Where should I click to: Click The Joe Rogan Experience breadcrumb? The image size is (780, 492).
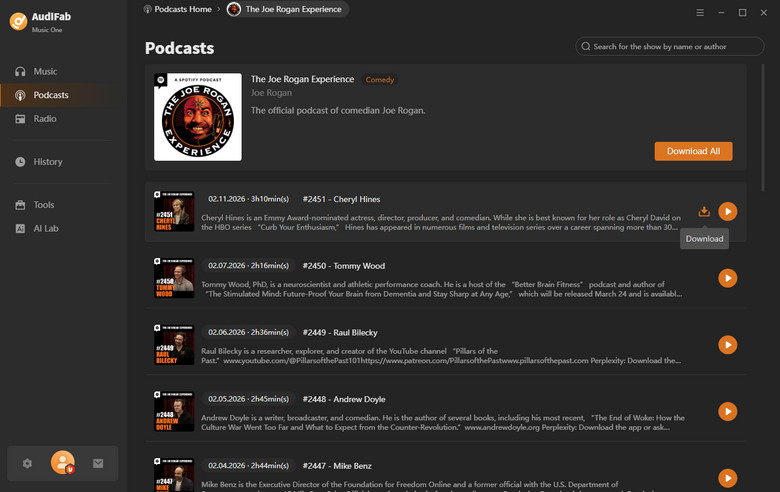click(287, 9)
